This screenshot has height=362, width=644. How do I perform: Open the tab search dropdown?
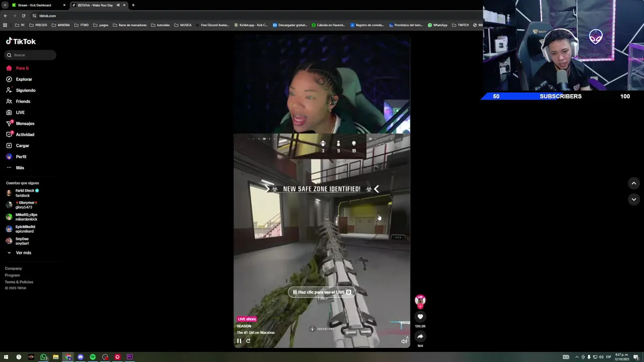[5, 5]
